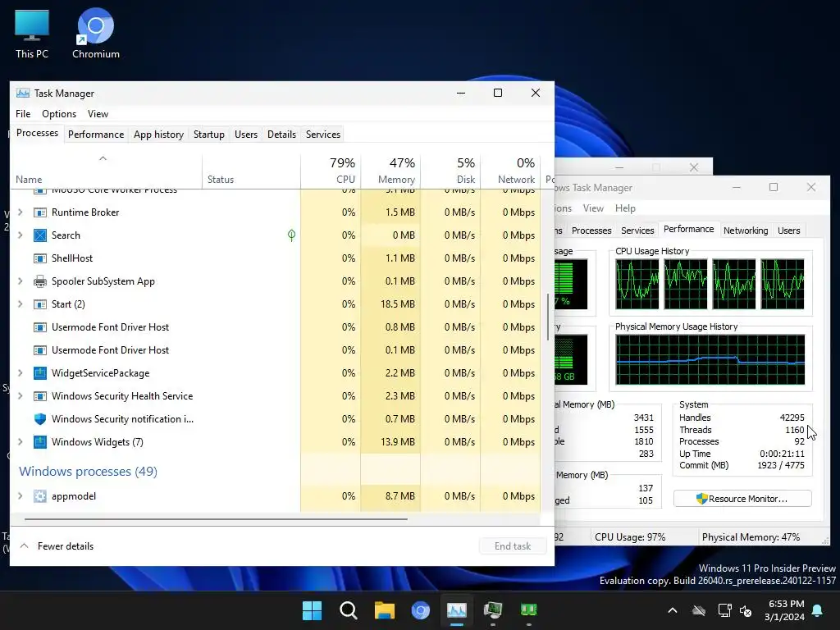The width and height of the screenshot is (840, 630).
Task: Click the ShellHost process icon
Action: click(x=40, y=258)
